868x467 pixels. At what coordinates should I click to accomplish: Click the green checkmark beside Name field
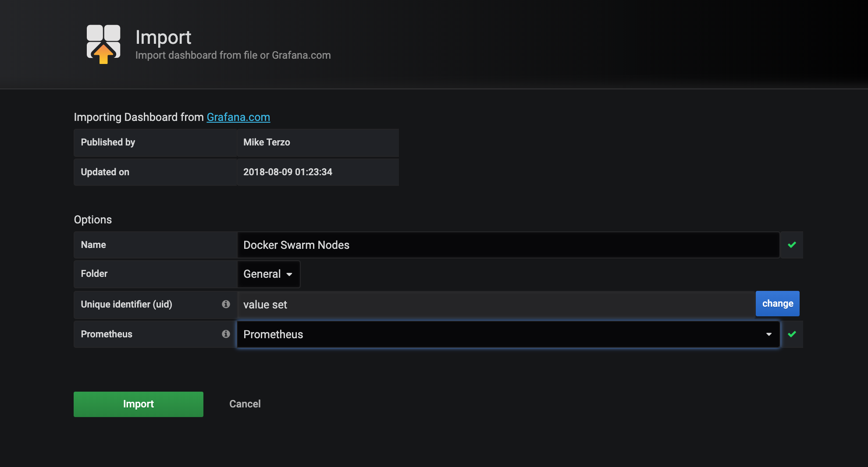point(792,245)
